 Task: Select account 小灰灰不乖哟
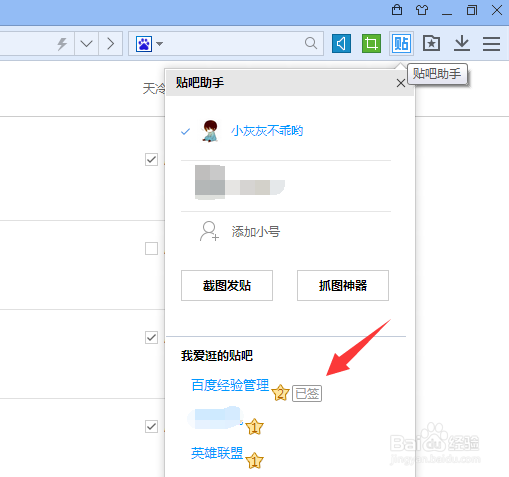[267, 131]
